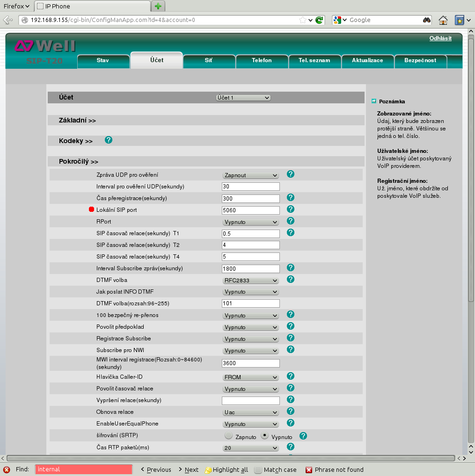Expand the Základní section
Image resolution: width=475 pixels, height=476 pixels.
(77, 121)
